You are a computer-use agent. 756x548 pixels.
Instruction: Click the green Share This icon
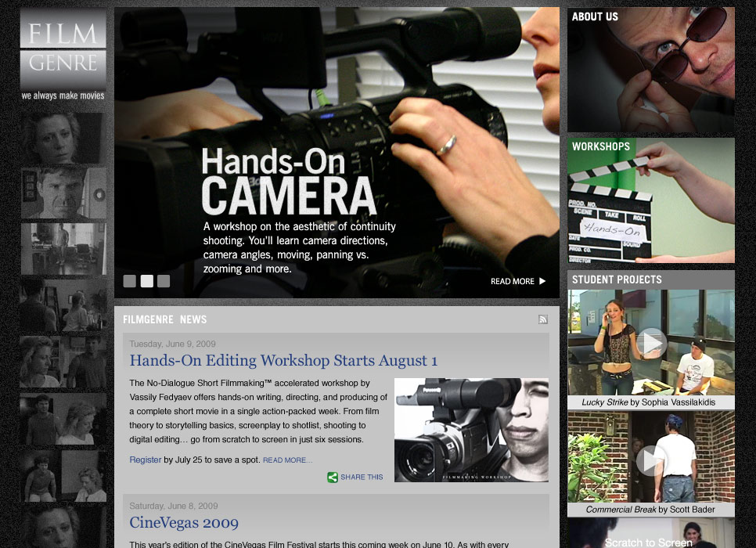pyautogui.click(x=333, y=477)
